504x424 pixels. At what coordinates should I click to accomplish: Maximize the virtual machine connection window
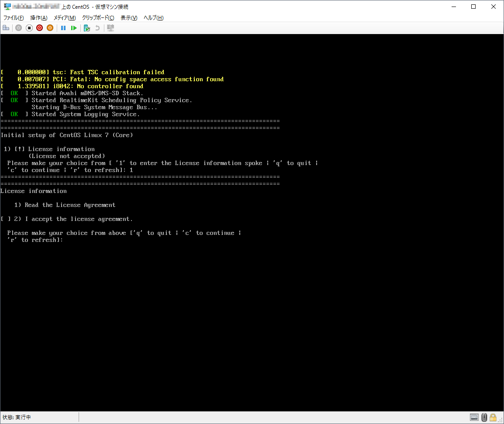coord(473,7)
